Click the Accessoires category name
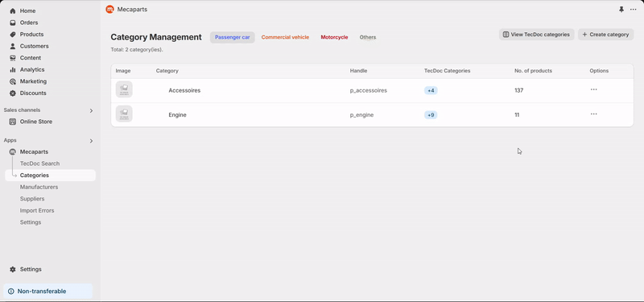The height and width of the screenshot is (302, 644). point(184,90)
